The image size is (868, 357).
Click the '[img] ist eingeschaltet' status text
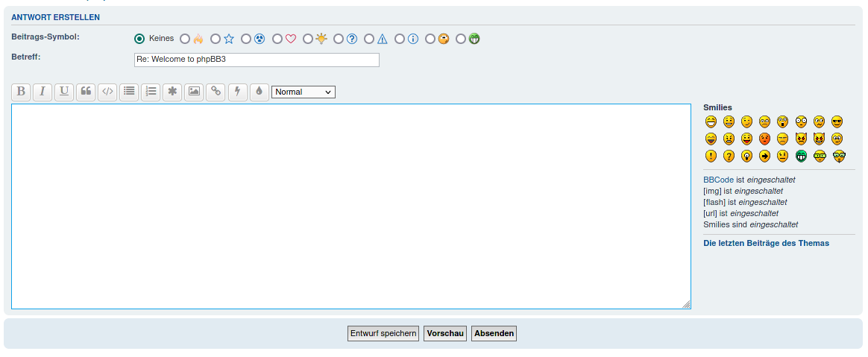[743, 191]
